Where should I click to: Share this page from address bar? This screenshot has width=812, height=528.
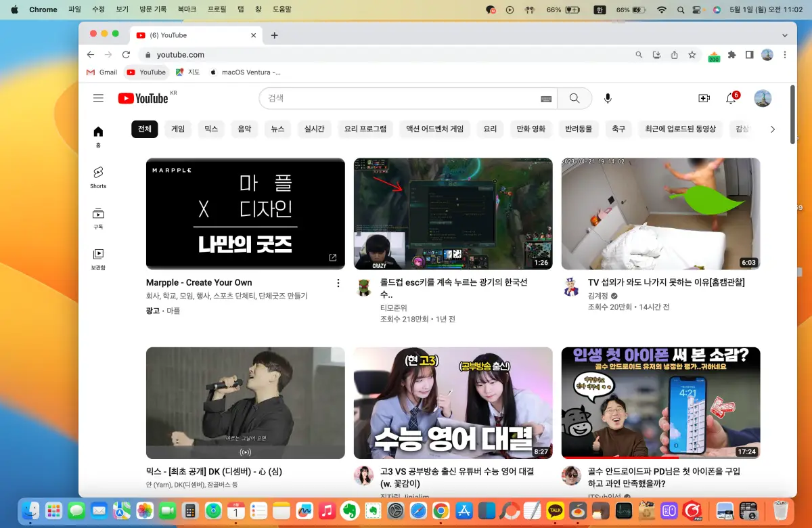click(674, 55)
